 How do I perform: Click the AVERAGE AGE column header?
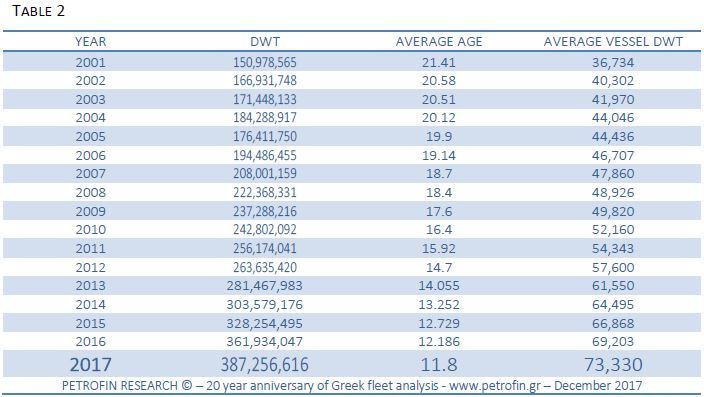coord(439,42)
